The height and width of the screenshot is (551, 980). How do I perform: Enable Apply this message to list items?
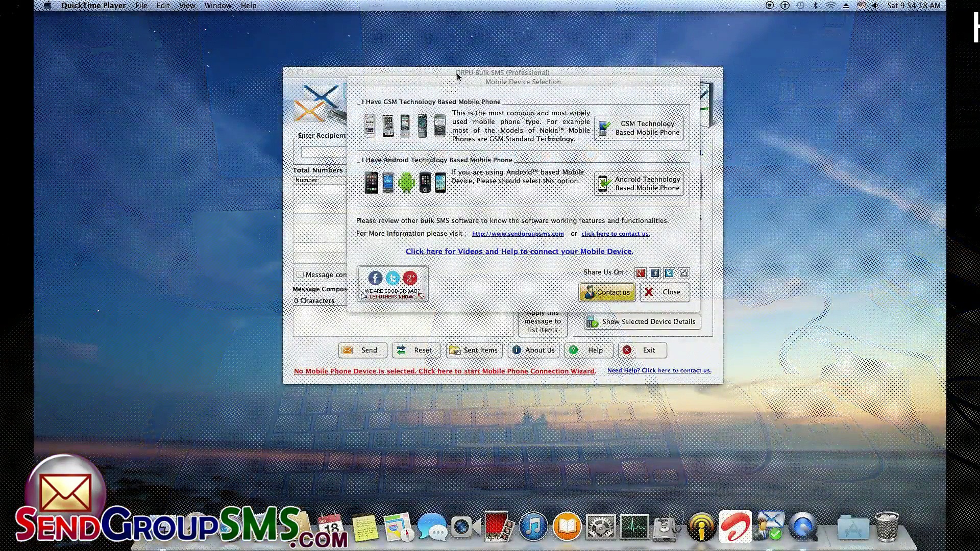pos(543,321)
